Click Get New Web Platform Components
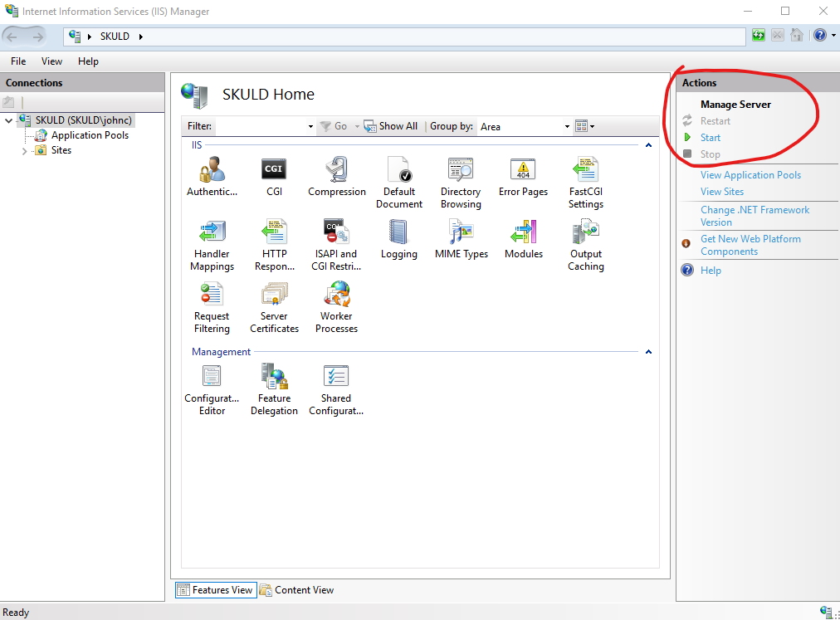This screenshot has width=840, height=620. pos(750,245)
